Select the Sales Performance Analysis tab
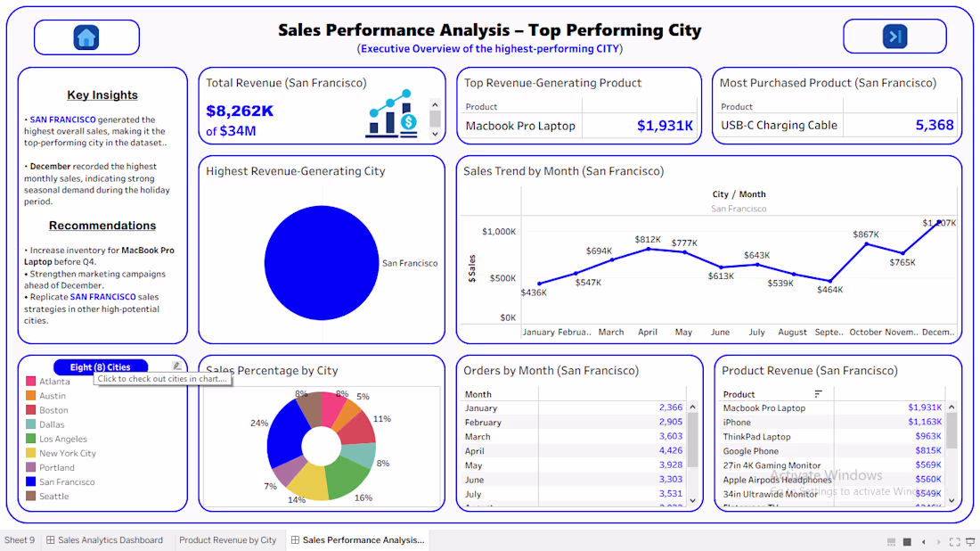980x551 pixels. [x=357, y=540]
